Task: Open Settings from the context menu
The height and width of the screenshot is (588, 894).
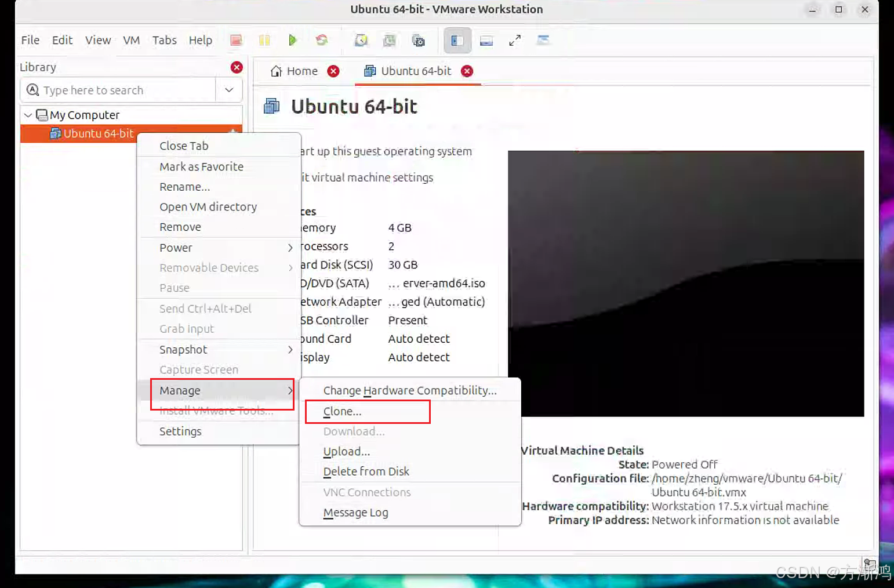Action: tap(219, 431)
